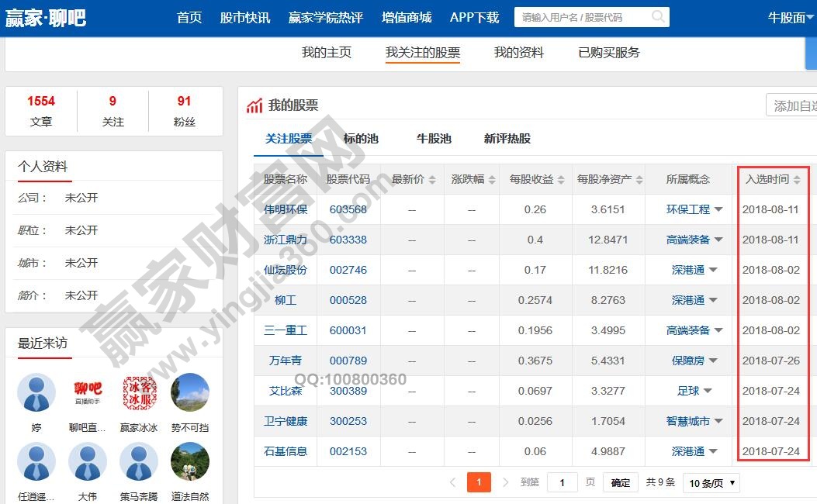Open 道法自然 visitor avatar
Viewport: 817px width, 504px height.
[x=190, y=463]
